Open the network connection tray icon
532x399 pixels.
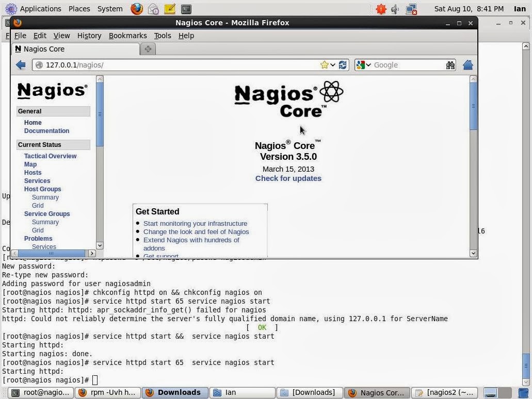pos(412,9)
